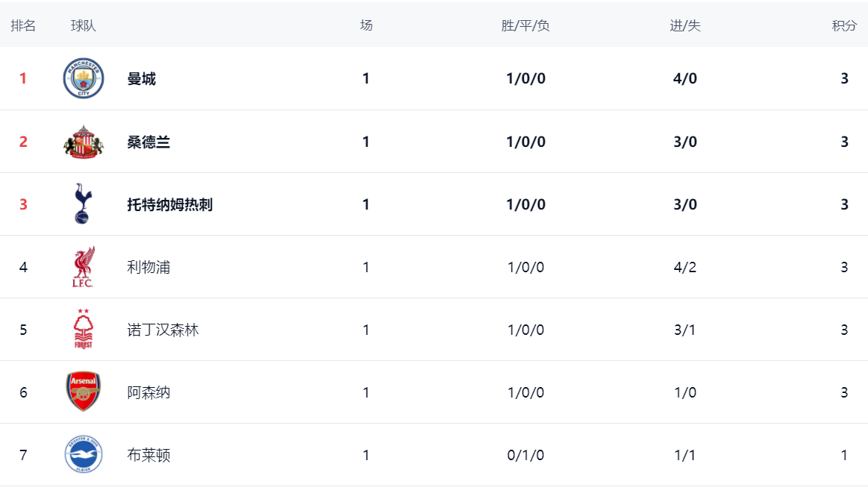Select the 阿森纳 team name
Viewport: 868px width, 490px height.
click(x=149, y=392)
